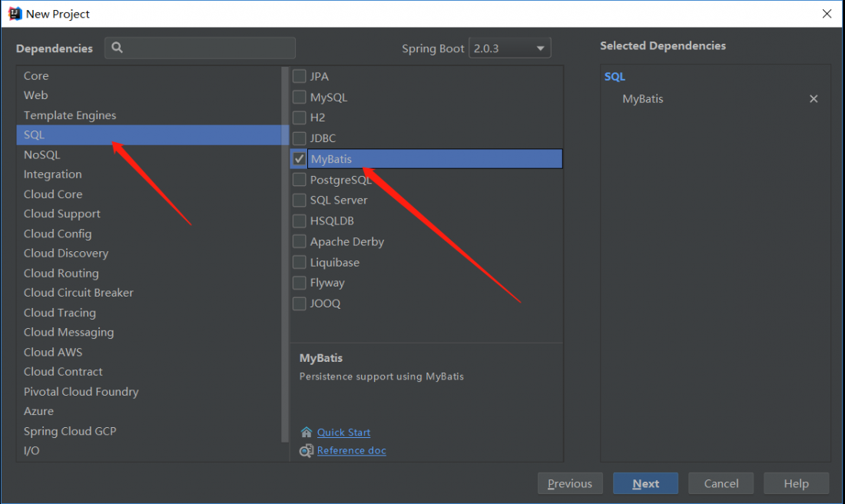The image size is (845, 504).
Task: Choose Pivotal Cloud Foundry category
Action: coord(149,391)
